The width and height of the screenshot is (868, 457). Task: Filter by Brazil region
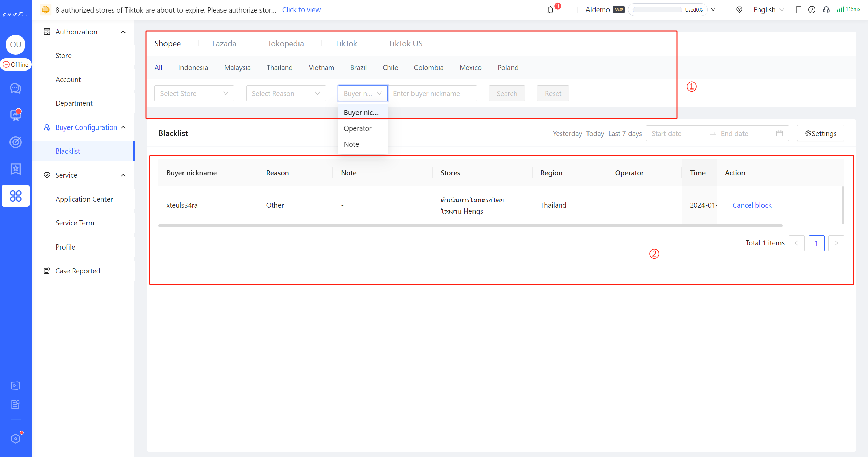[359, 67]
